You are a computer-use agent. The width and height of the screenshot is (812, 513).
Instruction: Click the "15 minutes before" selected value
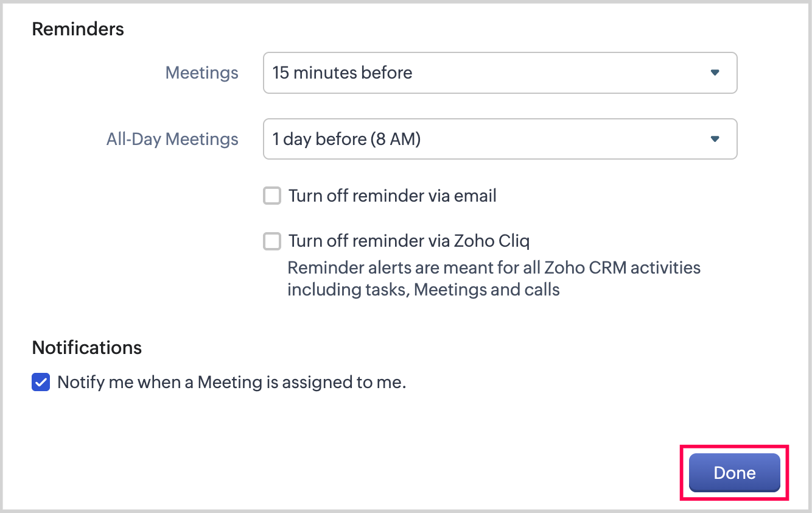tap(342, 73)
